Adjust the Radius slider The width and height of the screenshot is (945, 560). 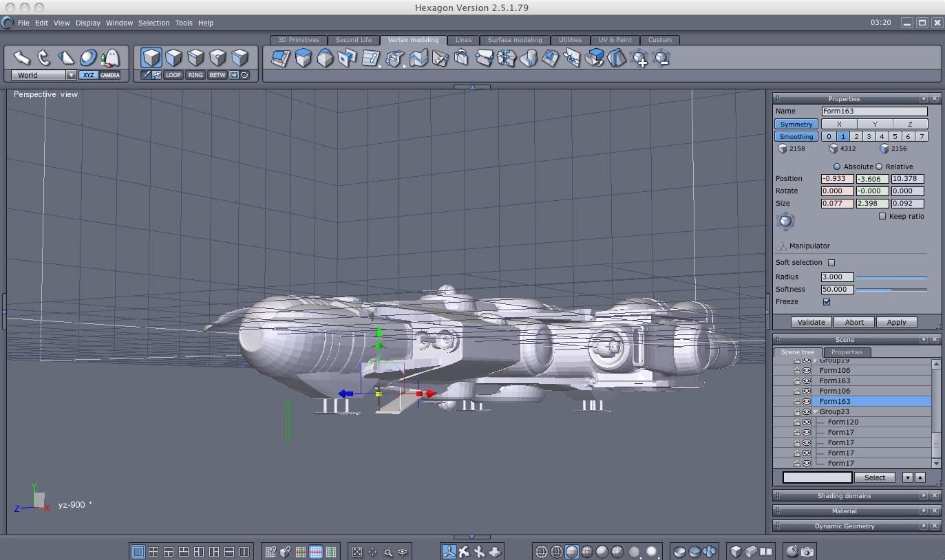(x=891, y=277)
